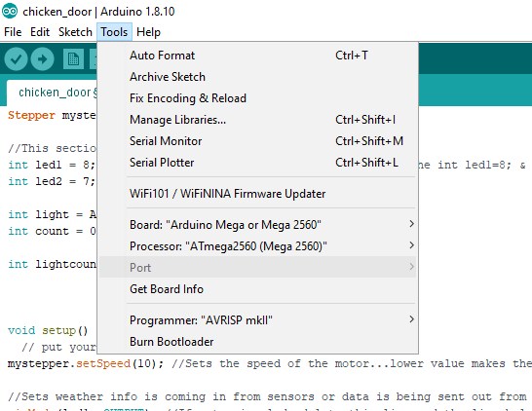Select Fix Encoding & Reload

(x=257, y=98)
